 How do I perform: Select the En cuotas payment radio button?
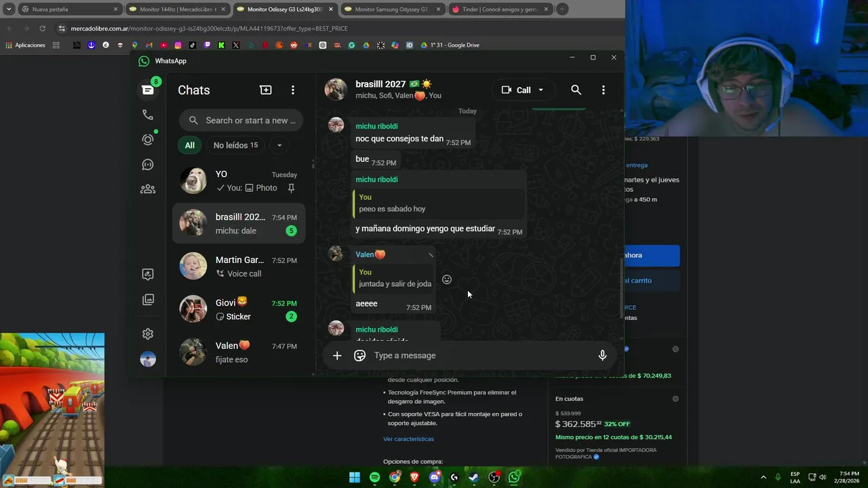(675, 399)
